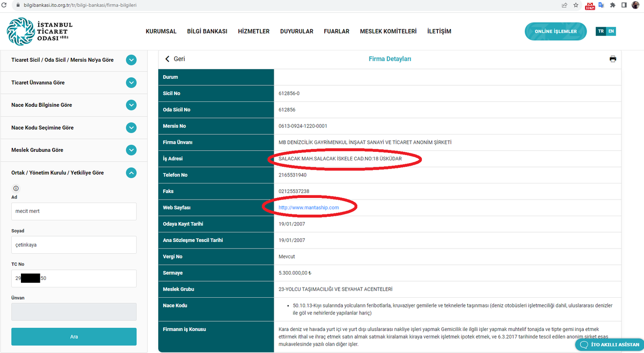Reload the page with the browser refresh icon
This screenshot has width=644, height=353.
(4, 4)
